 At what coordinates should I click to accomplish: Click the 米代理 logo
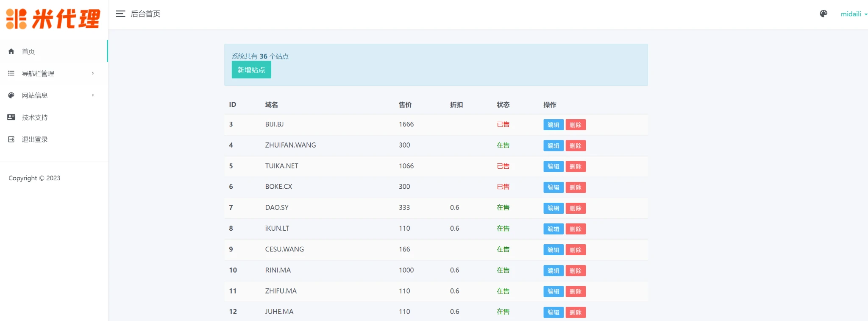tap(53, 19)
